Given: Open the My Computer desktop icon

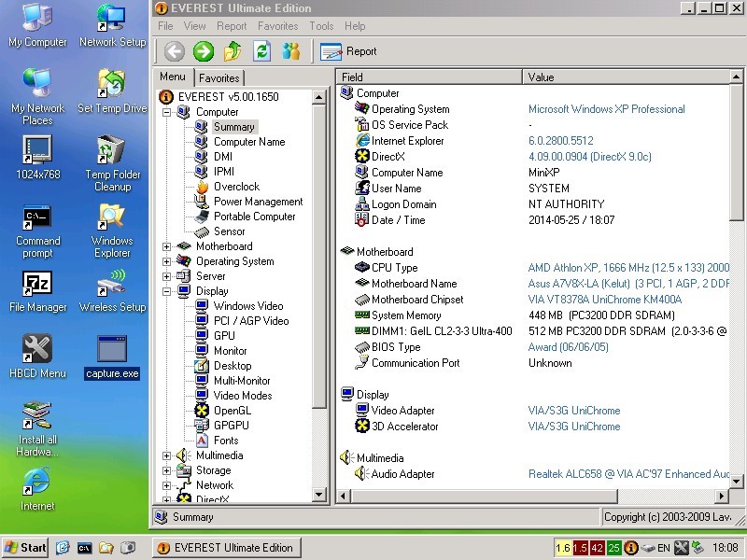Looking at the screenshot, I should coord(37,25).
